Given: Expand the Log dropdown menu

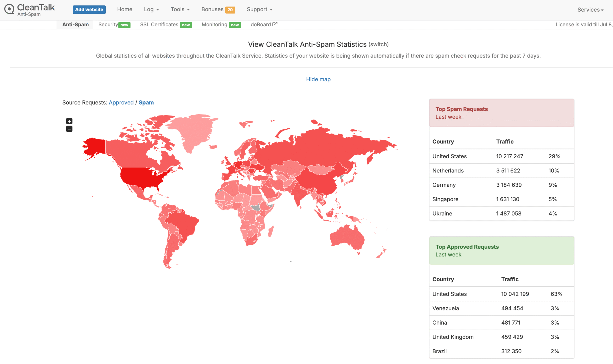Looking at the screenshot, I should 151,9.
